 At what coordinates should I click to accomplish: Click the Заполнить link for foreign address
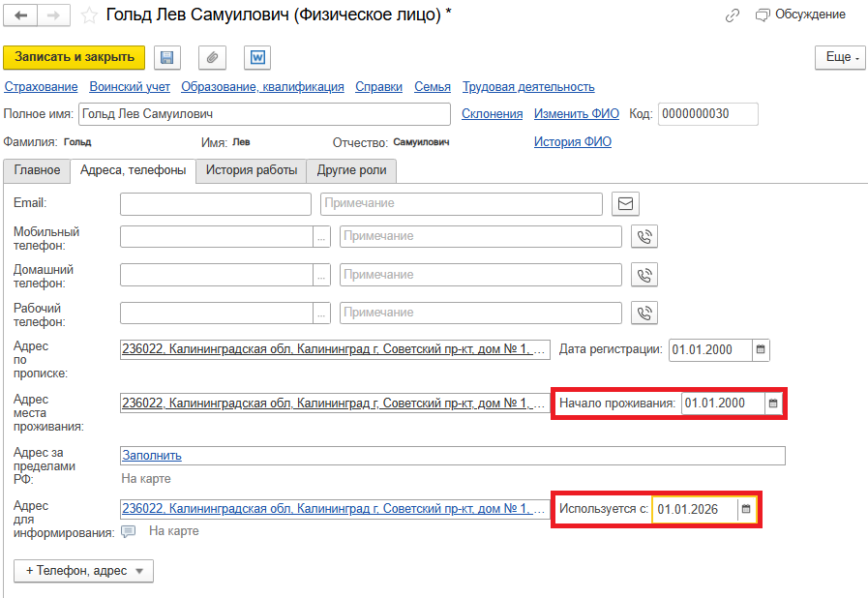click(x=151, y=455)
